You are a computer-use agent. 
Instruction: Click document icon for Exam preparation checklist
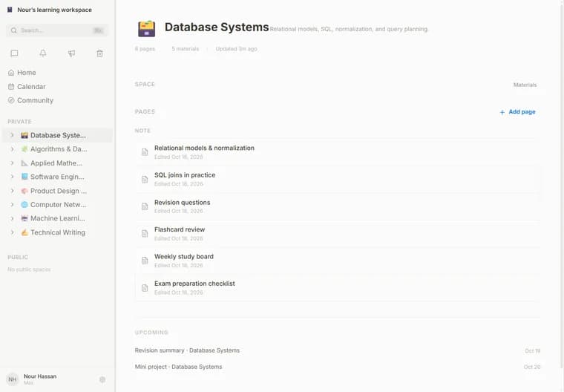pos(145,287)
